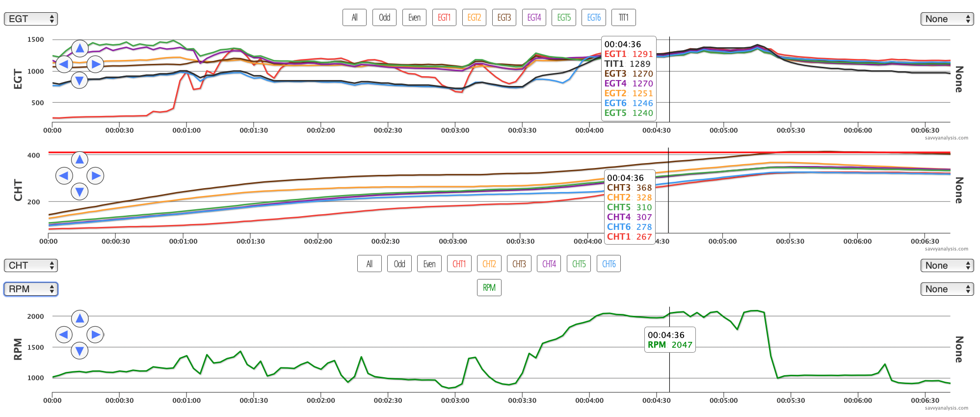Toggle TIT1 series visibility
Screen dimensions: 980x417
point(624,18)
